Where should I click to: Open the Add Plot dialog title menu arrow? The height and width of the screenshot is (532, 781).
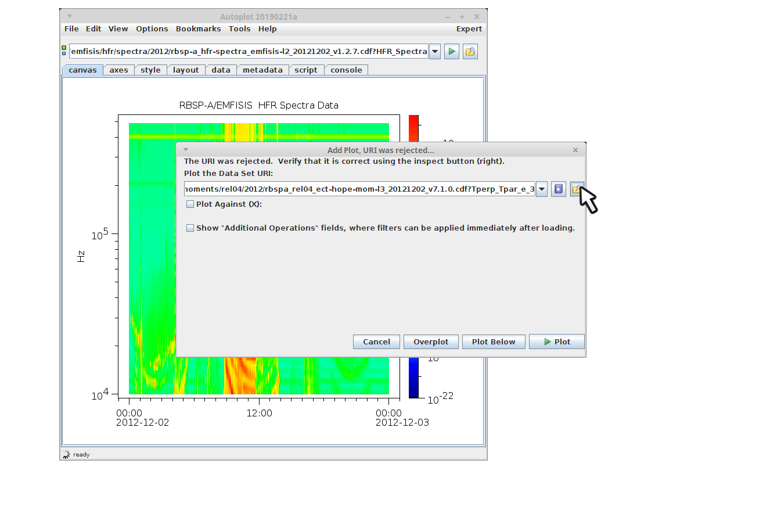pos(186,150)
